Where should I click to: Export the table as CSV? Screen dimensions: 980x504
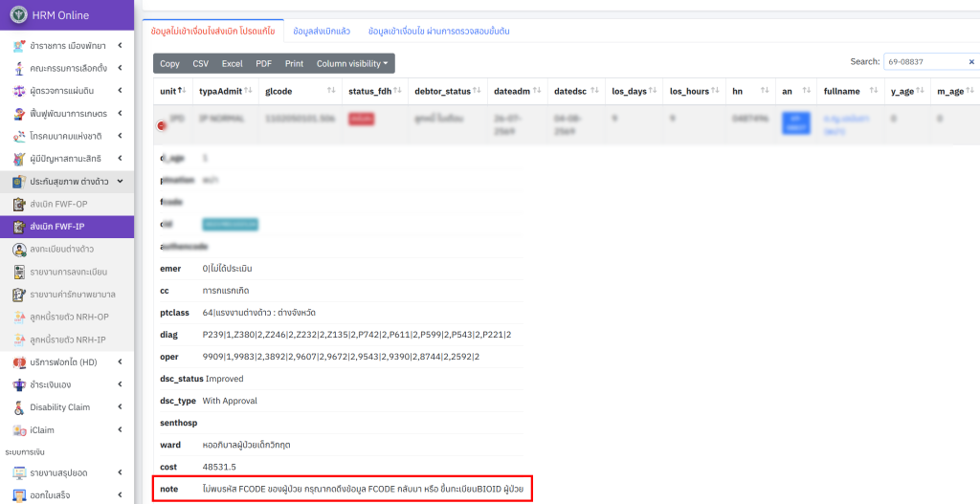(x=201, y=64)
